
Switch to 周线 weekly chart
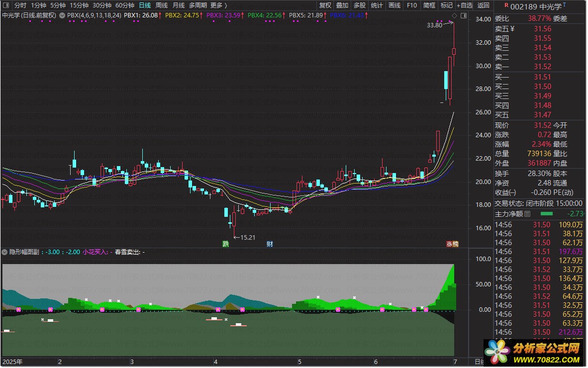point(162,5)
